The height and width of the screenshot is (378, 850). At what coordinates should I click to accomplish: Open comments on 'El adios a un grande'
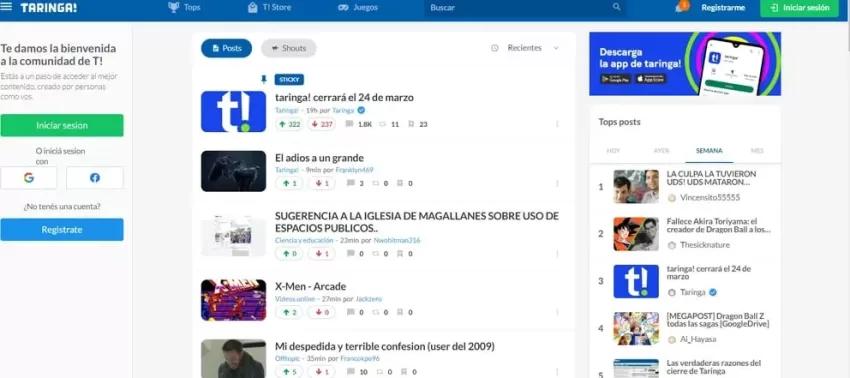[x=355, y=183]
